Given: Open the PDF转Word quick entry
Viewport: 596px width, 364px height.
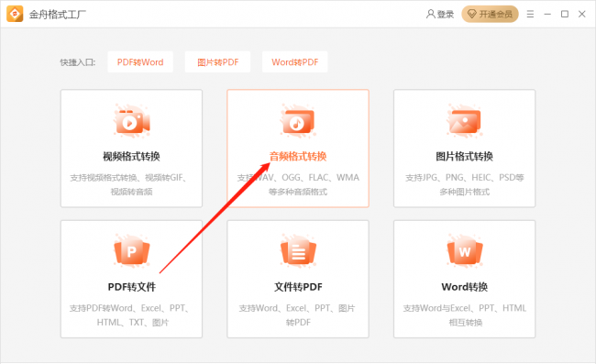Looking at the screenshot, I should coord(140,62).
